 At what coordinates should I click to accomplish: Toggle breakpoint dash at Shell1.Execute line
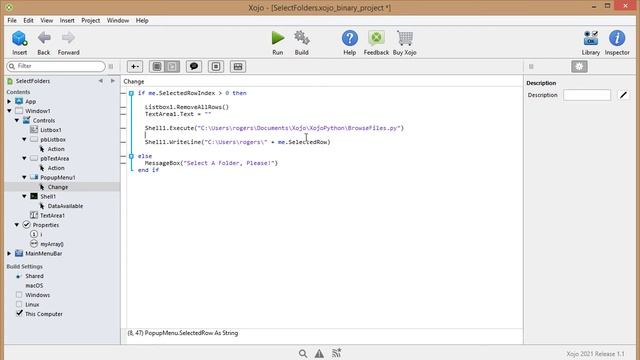click(x=123, y=128)
